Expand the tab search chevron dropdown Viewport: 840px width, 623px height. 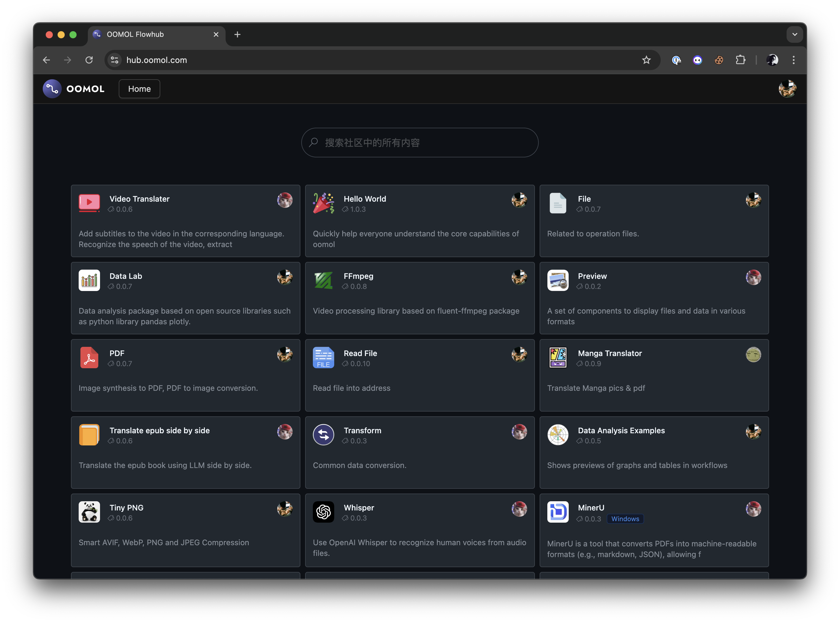point(794,34)
